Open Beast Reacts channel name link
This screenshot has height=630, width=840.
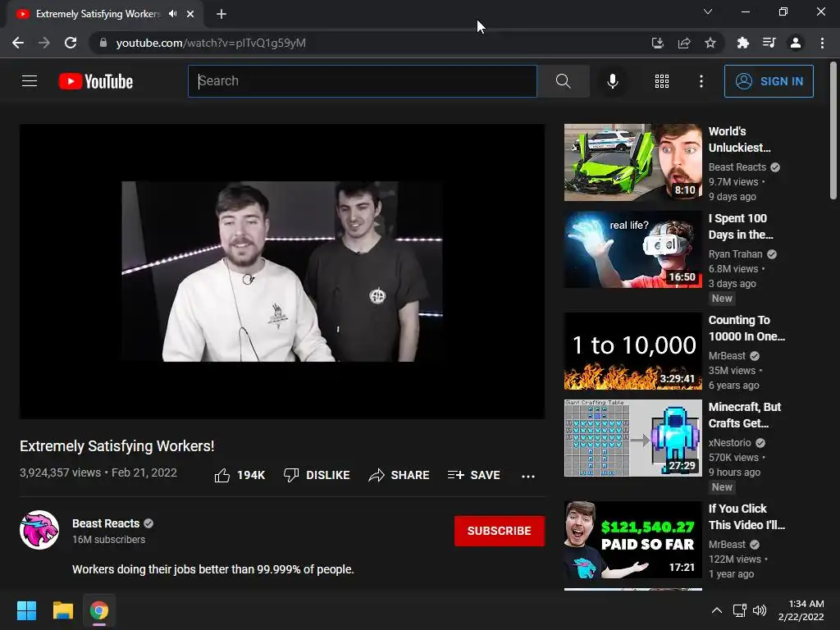(106, 523)
